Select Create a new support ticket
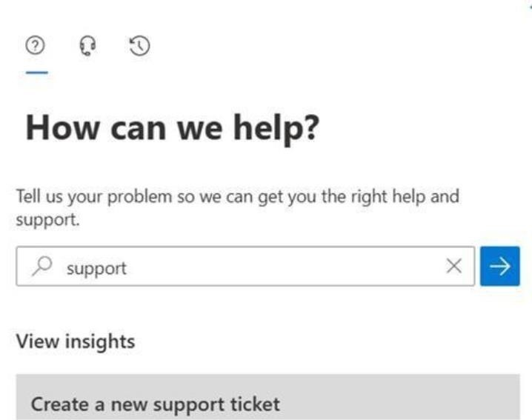The image size is (532, 420). point(267,397)
